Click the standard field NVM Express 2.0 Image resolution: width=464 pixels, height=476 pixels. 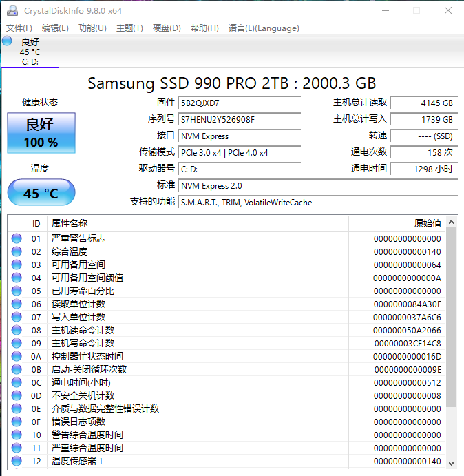pos(318,186)
